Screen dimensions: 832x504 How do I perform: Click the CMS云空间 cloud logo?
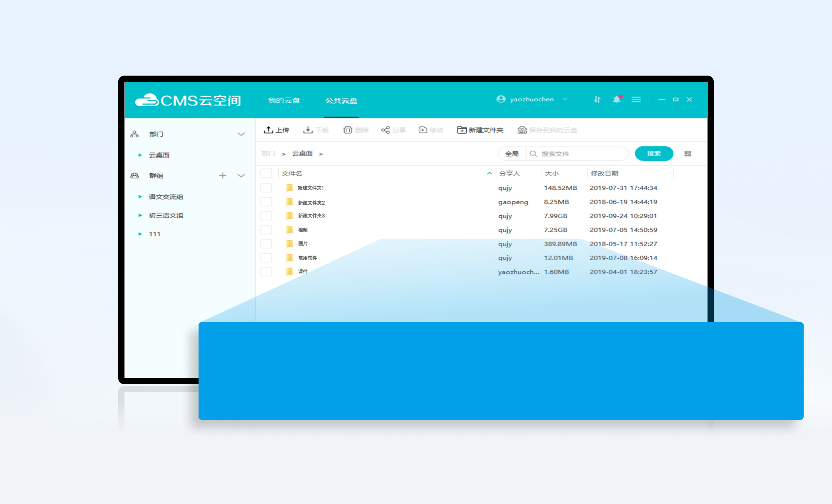click(x=188, y=100)
